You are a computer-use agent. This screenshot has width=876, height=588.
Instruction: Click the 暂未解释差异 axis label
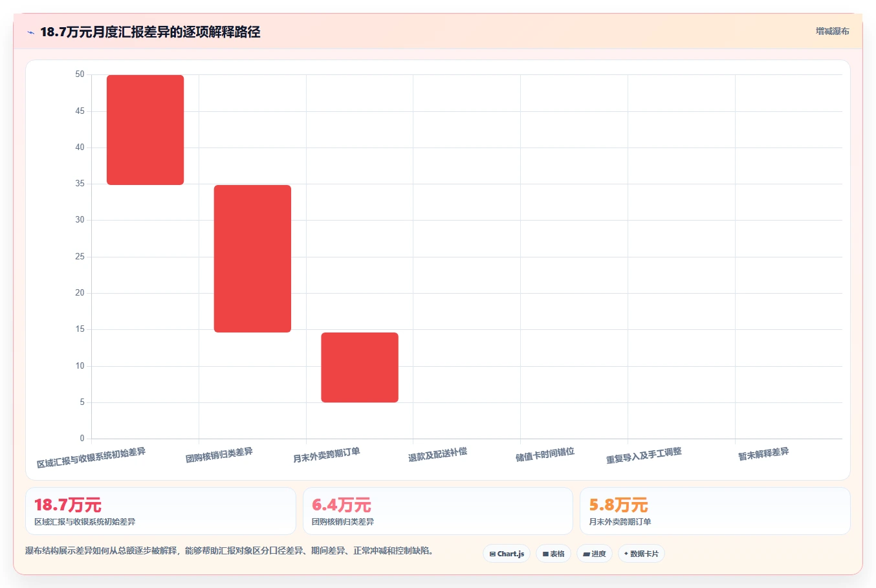point(763,453)
